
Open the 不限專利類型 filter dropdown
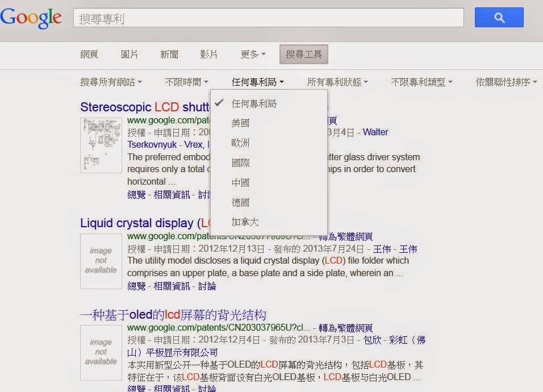click(x=422, y=82)
